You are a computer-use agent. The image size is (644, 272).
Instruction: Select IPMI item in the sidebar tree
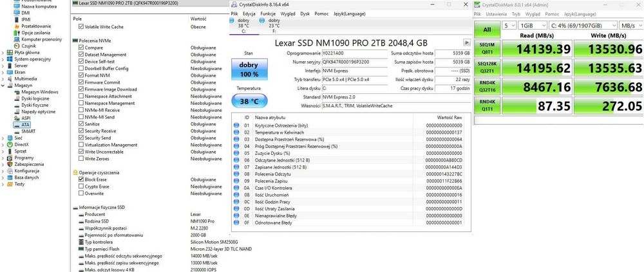(x=26, y=19)
